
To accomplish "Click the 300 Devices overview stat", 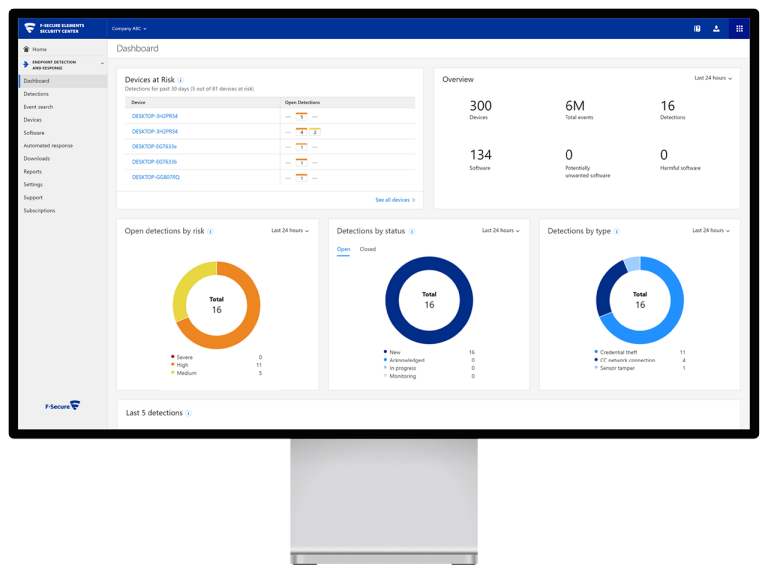I will click(480, 110).
